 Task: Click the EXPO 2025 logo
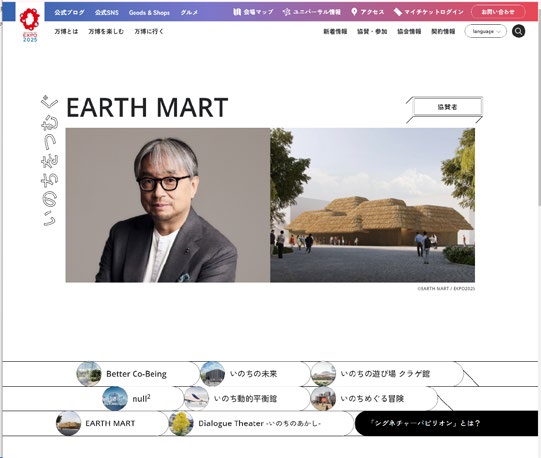[x=30, y=26]
